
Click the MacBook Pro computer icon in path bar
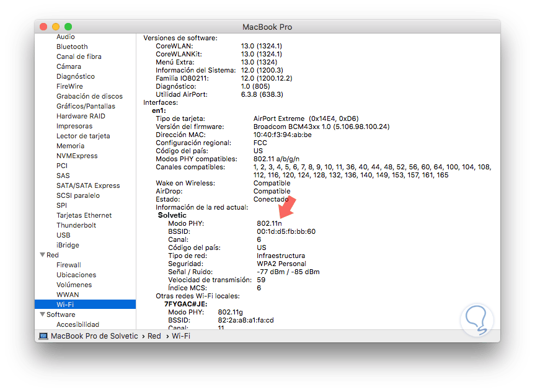point(43,336)
